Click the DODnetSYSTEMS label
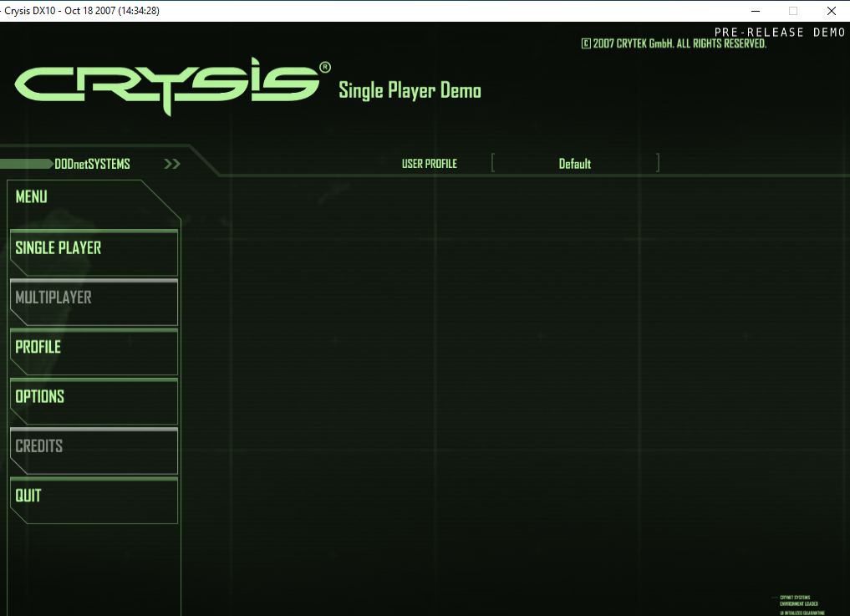850x616 pixels. click(92, 164)
